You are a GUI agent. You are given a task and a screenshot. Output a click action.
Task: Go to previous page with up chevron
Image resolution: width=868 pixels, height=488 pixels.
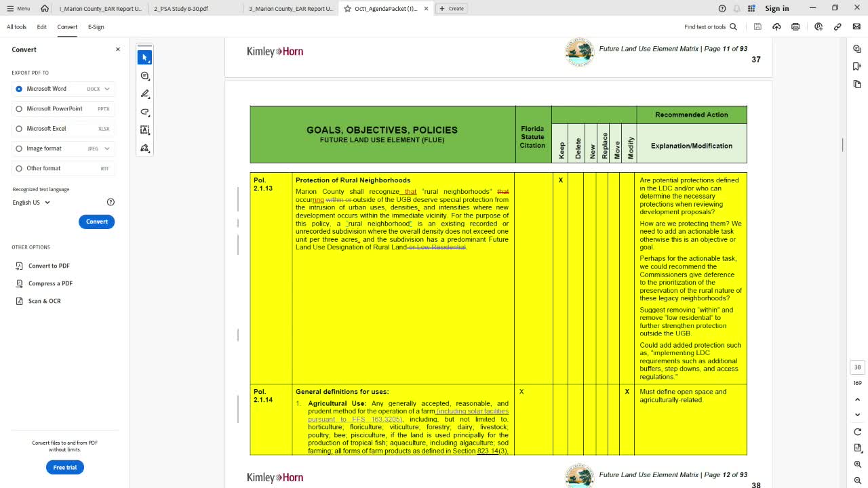(857, 400)
